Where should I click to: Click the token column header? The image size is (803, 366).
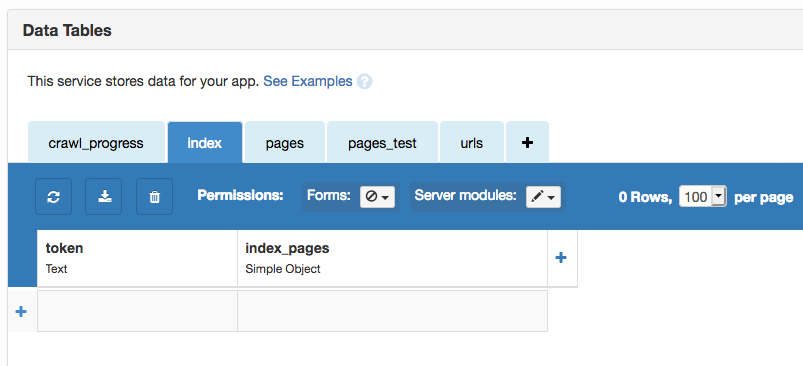pos(137,258)
